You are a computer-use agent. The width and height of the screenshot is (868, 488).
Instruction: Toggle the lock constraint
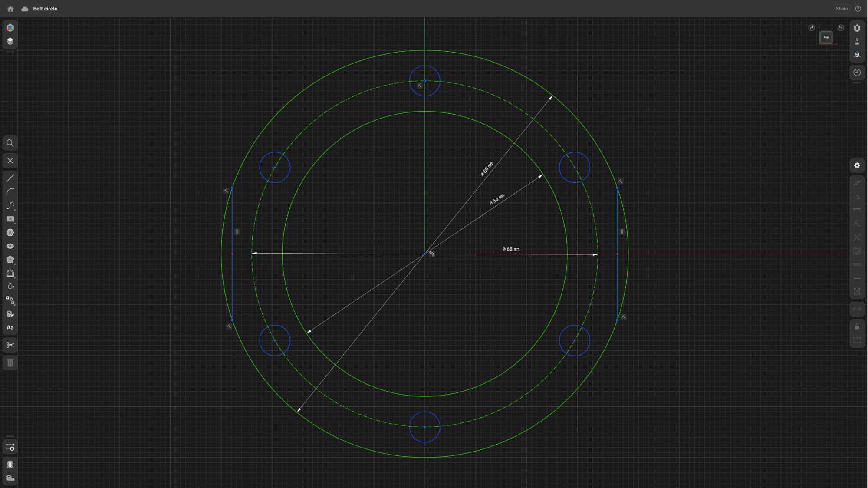coord(857,326)
